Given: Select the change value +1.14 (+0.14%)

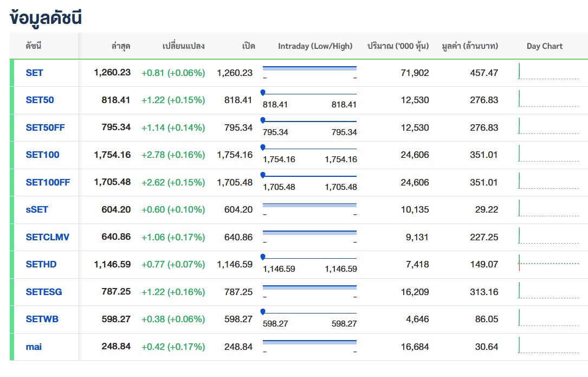Looking at the screenshot, I should click(173, 127).
